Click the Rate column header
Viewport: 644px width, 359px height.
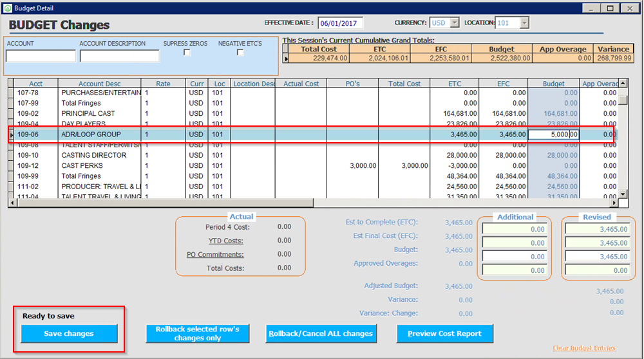pos(163,84)
